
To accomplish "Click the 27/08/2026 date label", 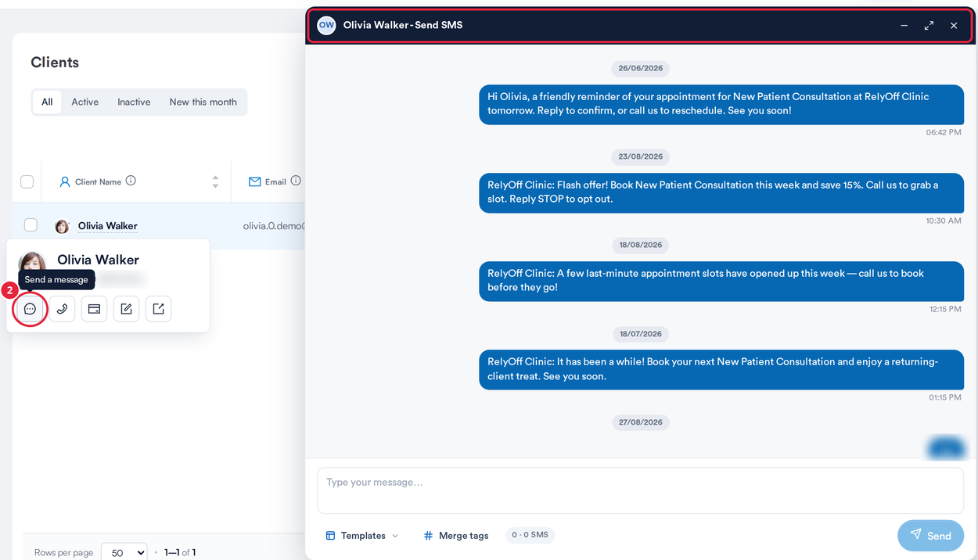I will tap(641, 422).
